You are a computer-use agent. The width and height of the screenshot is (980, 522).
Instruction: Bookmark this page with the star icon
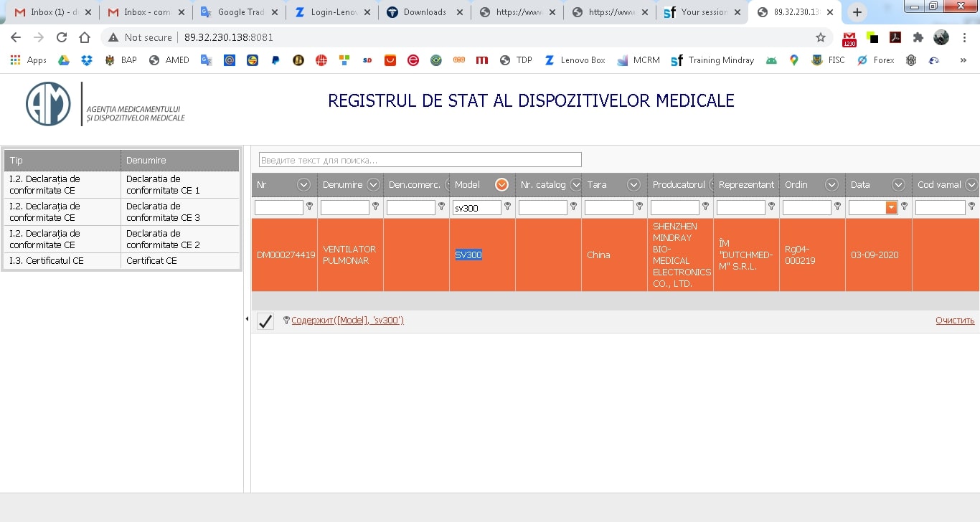(821, 37)
